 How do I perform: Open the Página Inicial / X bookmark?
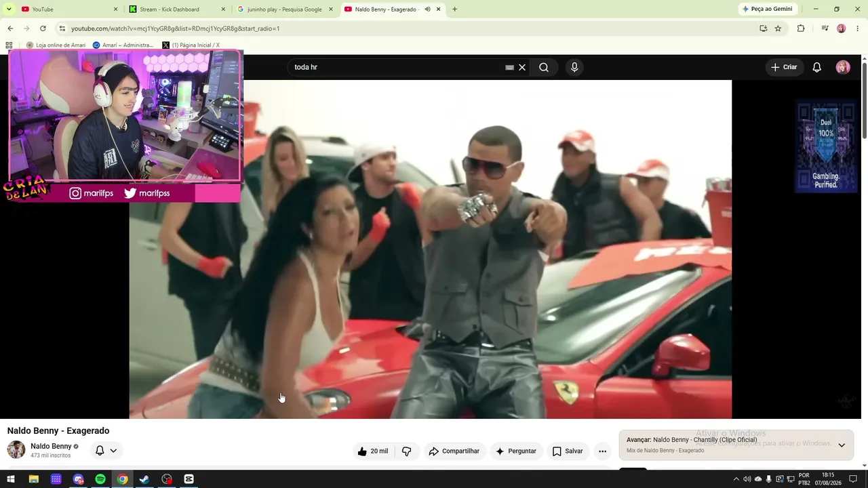click(191, 45)
